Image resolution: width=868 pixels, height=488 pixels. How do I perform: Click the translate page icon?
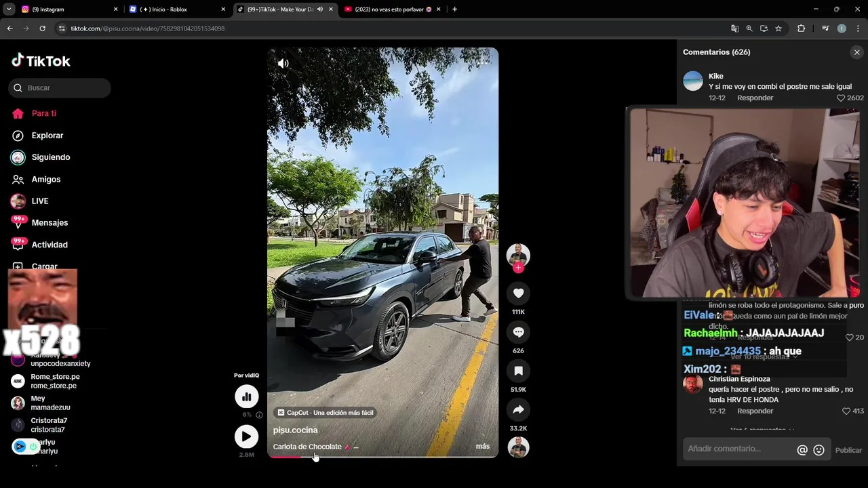click(x=734, y=28)
